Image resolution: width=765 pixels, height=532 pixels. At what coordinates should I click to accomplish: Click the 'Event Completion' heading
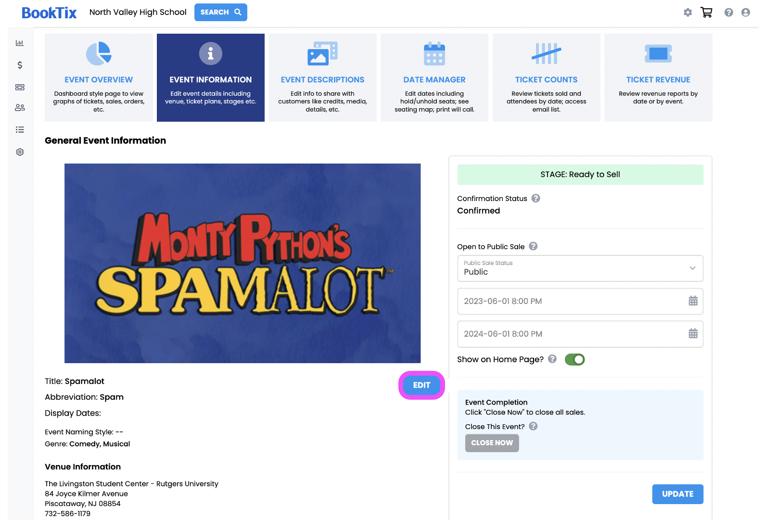[497, 402]
